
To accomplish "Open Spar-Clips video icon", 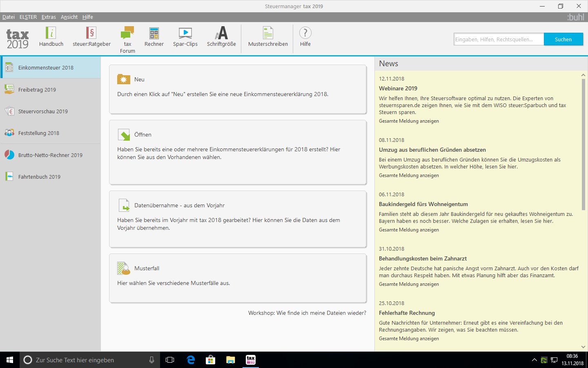I will [x=185, y=33].
